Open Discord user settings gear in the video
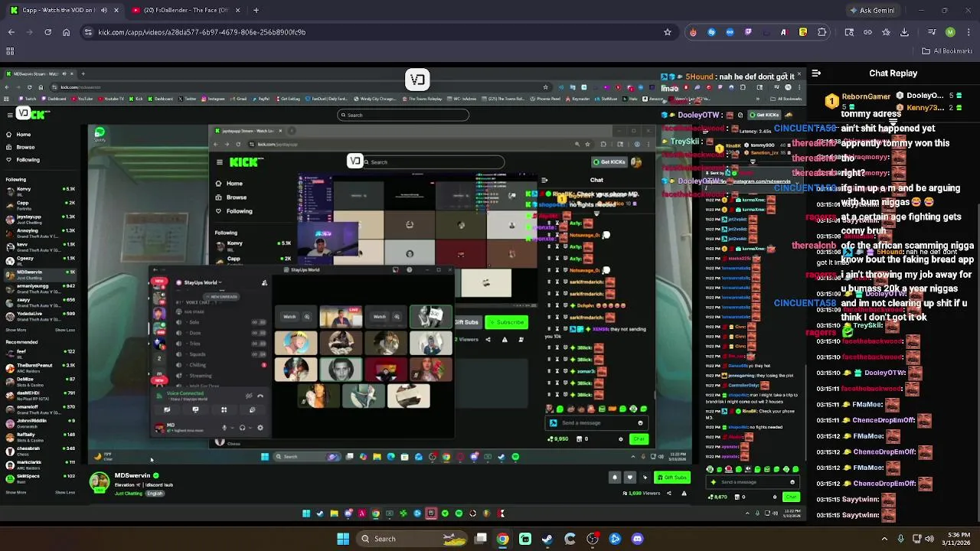This screenshot has height=551, width=980. point(260,428)
